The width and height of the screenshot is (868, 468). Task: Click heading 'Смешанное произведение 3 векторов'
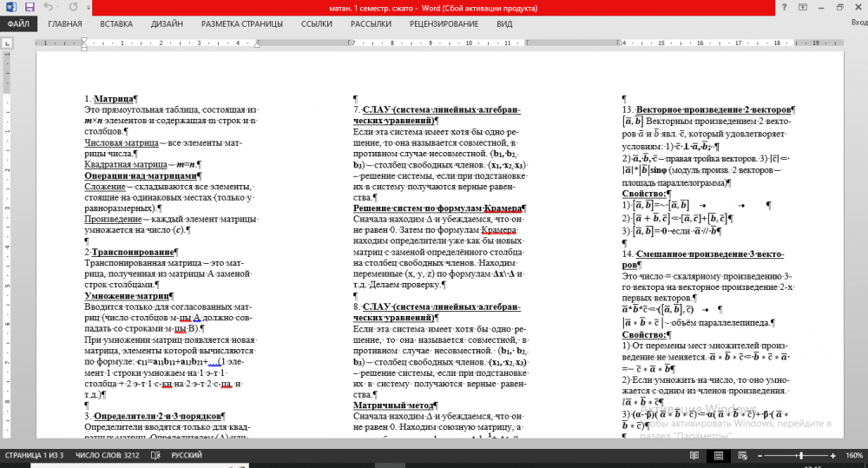[x=703, y=260]
